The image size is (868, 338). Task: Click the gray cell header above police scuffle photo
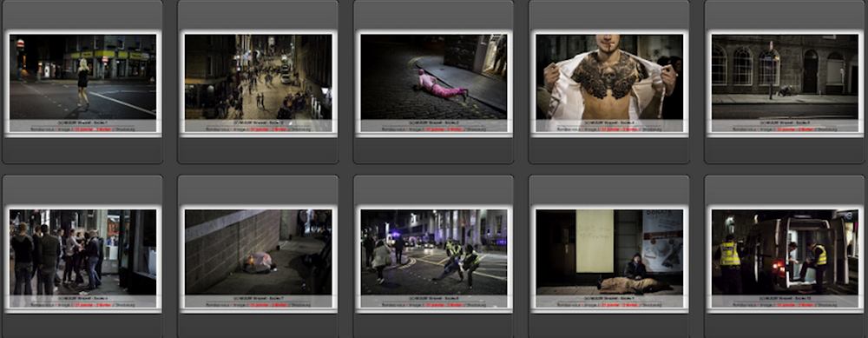click(x=433, y=190)
